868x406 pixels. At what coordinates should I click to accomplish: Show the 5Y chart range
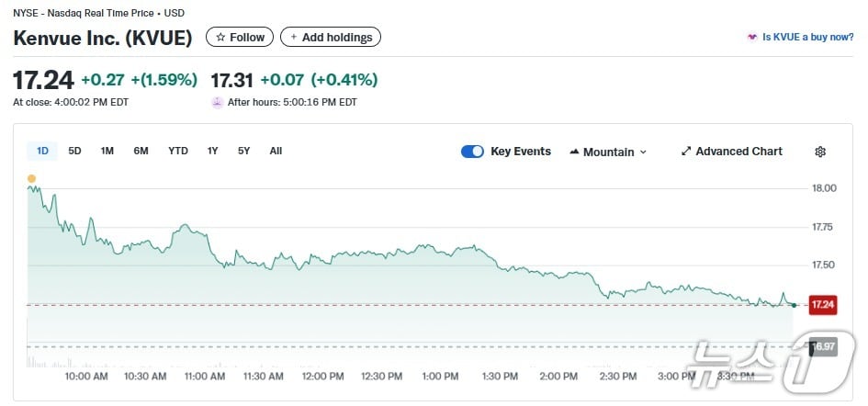[x=244, y=151]
